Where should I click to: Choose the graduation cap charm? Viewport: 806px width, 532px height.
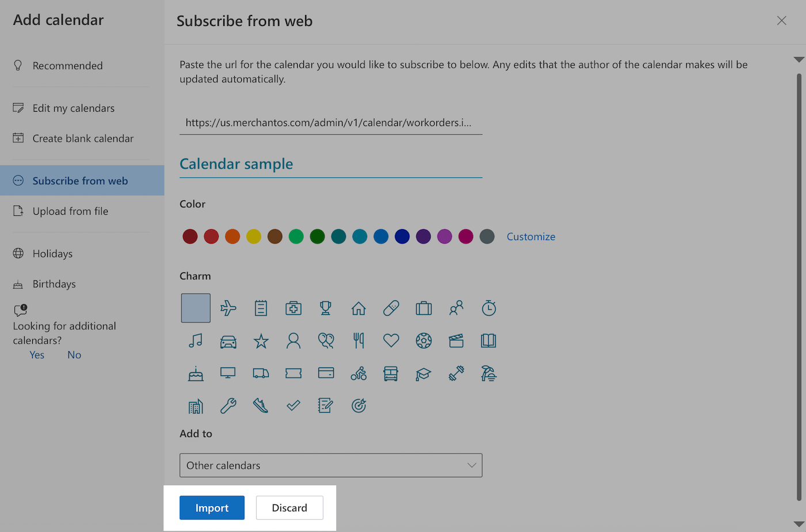tap(423, 374)
